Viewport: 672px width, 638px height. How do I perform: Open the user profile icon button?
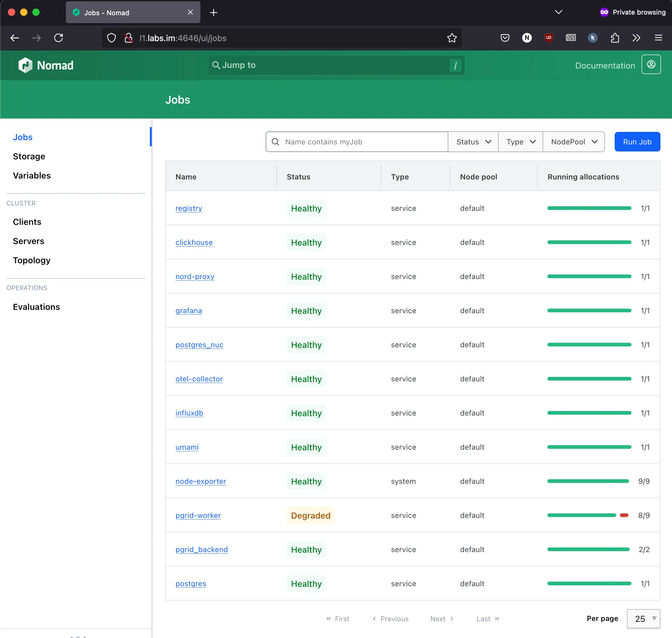(651, 65)
